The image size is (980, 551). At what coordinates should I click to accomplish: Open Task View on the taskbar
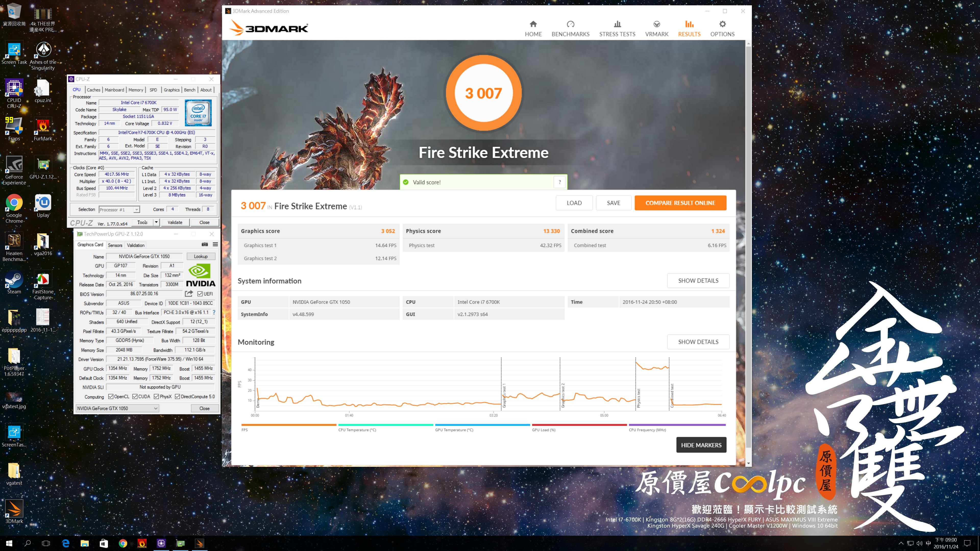pos(46,543)
